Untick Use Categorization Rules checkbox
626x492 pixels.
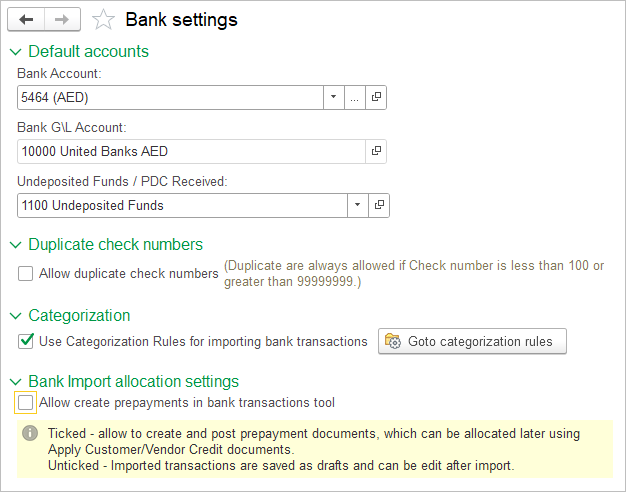tap(26, 341)
